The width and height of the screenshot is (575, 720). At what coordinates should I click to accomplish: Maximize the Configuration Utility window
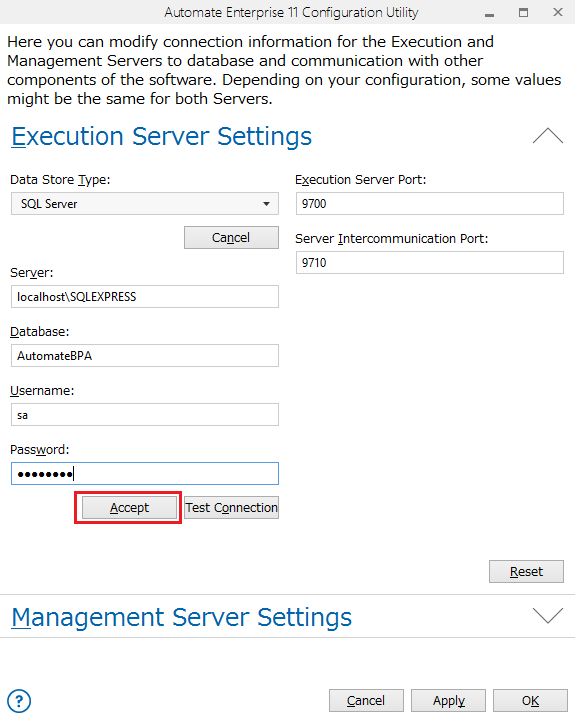coord(524,12)
